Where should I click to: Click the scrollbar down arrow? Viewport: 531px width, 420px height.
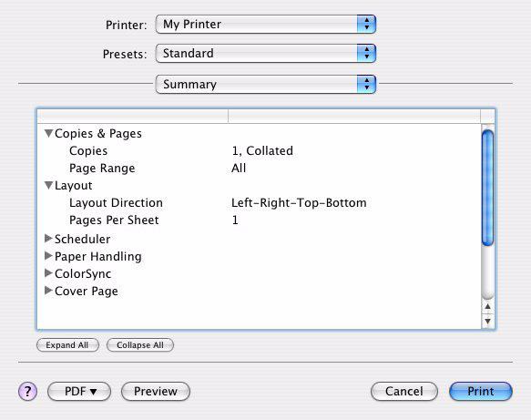(487, 321)
